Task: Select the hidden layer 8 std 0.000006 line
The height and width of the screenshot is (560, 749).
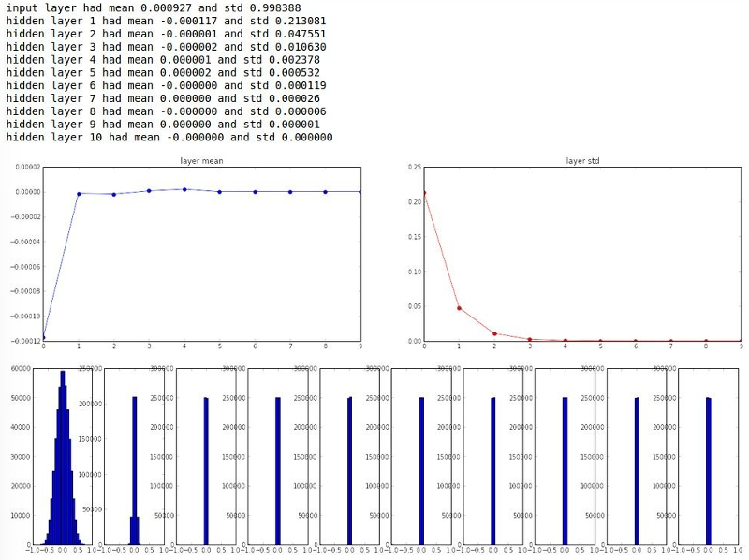Action: (x=166, y=111)
